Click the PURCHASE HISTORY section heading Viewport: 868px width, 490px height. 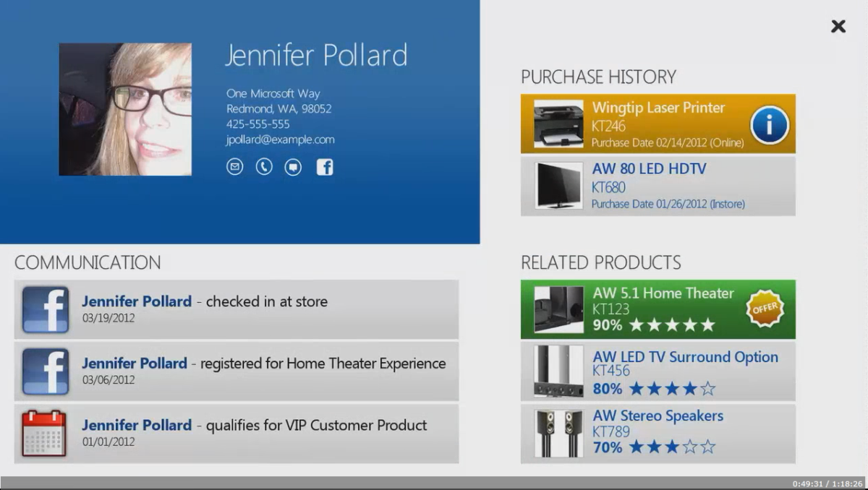(598, 77)
